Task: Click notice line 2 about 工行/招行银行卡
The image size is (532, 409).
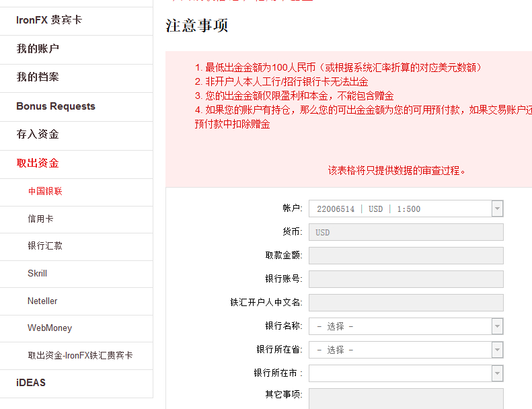Action: (282, 82)
